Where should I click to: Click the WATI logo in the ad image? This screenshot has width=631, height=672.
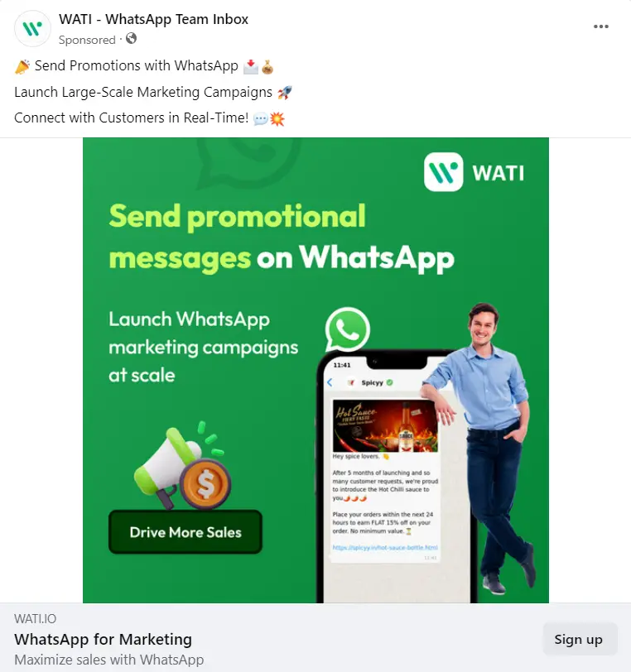[474, 172]
